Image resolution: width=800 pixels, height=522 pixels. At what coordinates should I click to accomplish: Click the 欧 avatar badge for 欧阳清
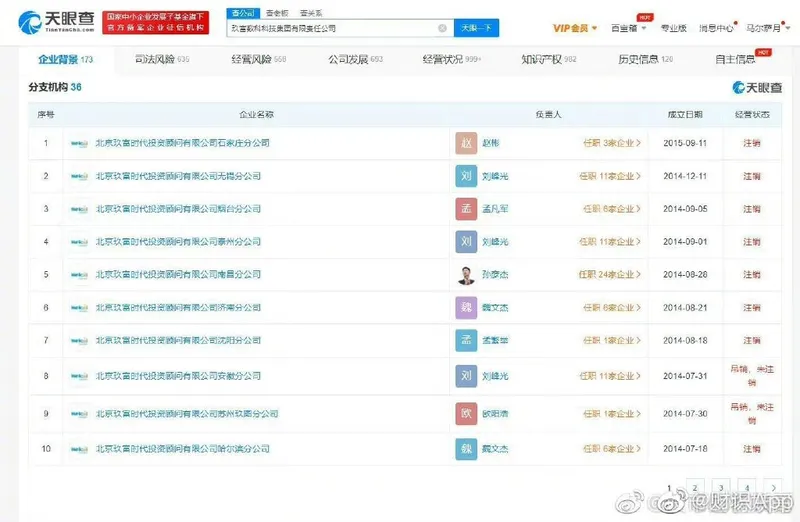click(466, 414)
